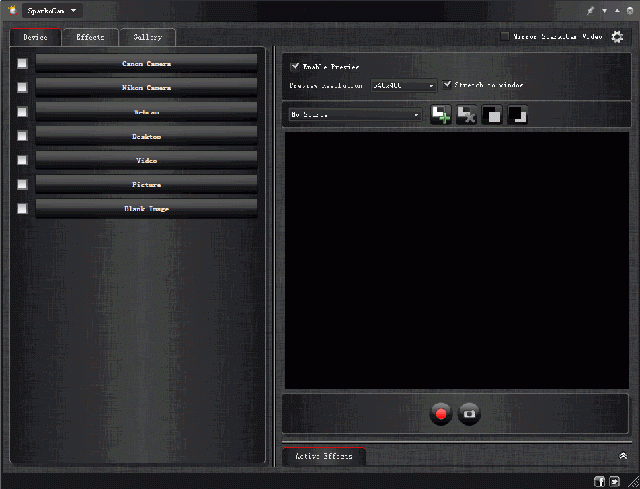Tick the checkbox beside Canon Camera
Viewport: 640px width, 489px height.
coord(22,63)
